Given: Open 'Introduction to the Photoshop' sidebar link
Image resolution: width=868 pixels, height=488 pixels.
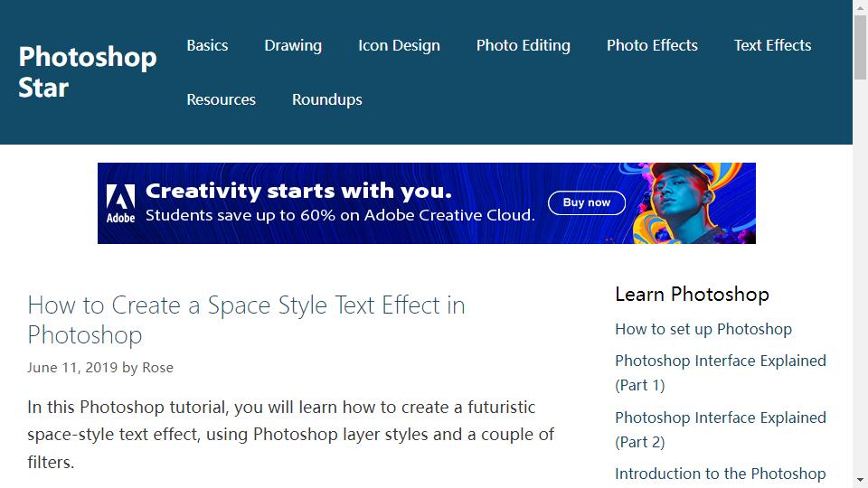Looking at the screenshot, I should click(721, 474).
